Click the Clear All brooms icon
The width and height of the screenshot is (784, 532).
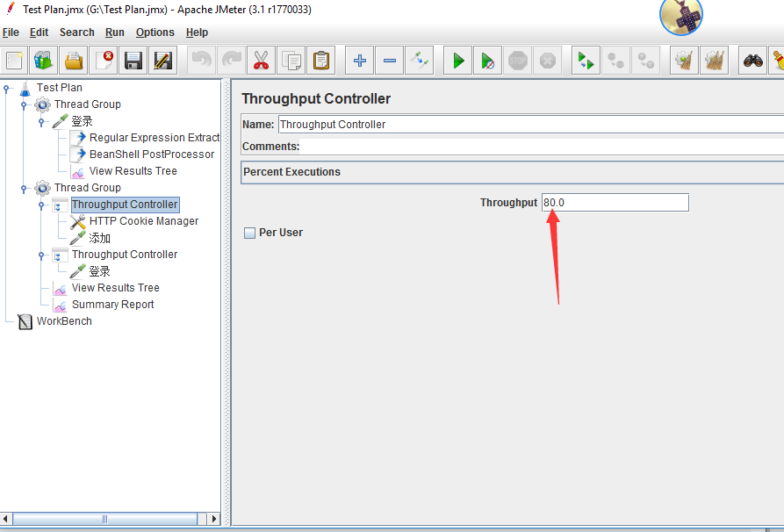[x=714, y=61]
